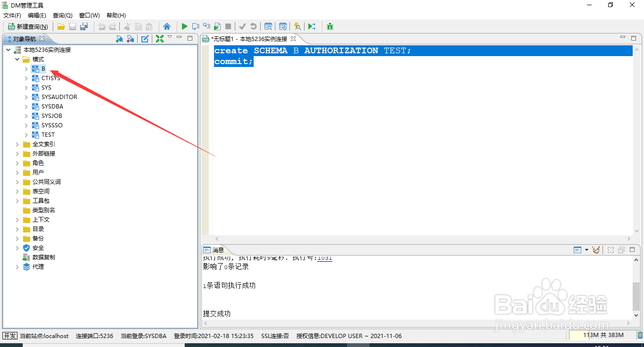Select the 无标题1 query editor tab
The height and width of the screenshot is (347, 644).
pos(249,39)
